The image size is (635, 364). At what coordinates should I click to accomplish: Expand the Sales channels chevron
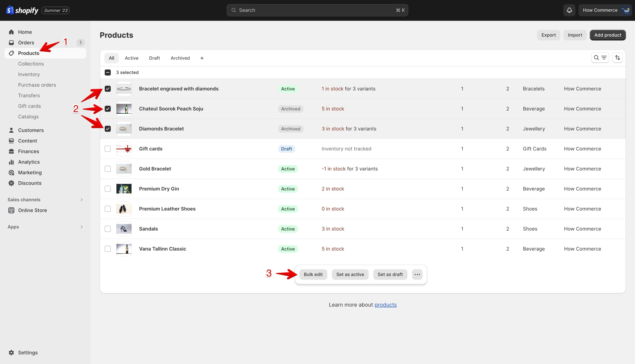82,200
